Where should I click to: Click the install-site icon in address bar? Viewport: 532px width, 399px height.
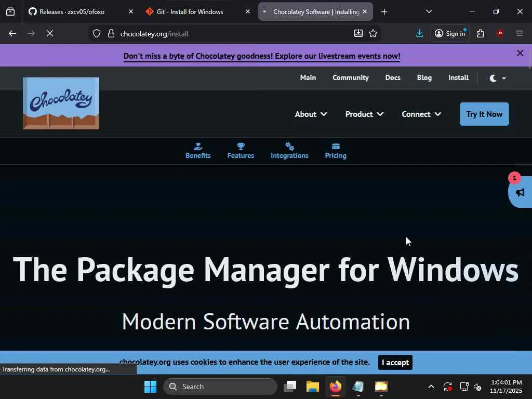point(358,33)
